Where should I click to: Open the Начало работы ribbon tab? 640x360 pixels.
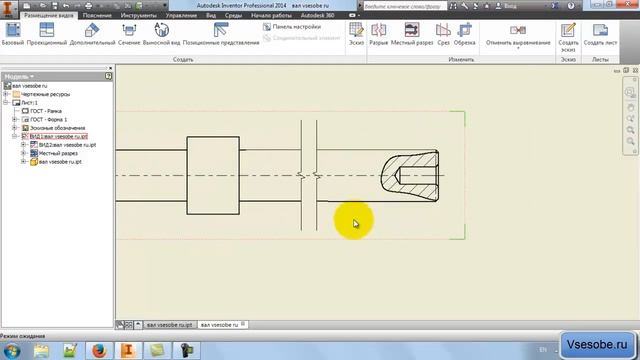(x=271, y=16)
